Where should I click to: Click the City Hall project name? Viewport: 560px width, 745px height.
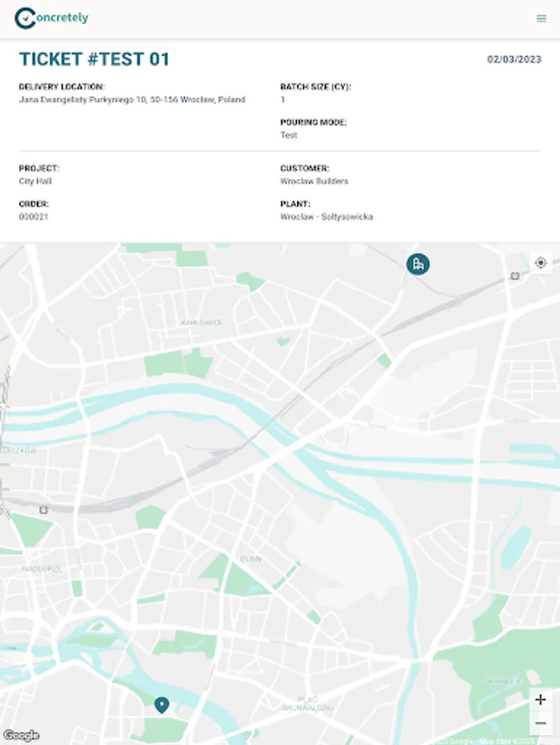click(35, 181)
